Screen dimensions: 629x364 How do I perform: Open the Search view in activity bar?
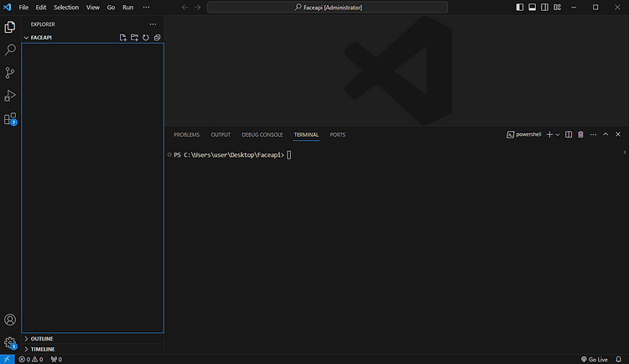(x=9, y=49)
